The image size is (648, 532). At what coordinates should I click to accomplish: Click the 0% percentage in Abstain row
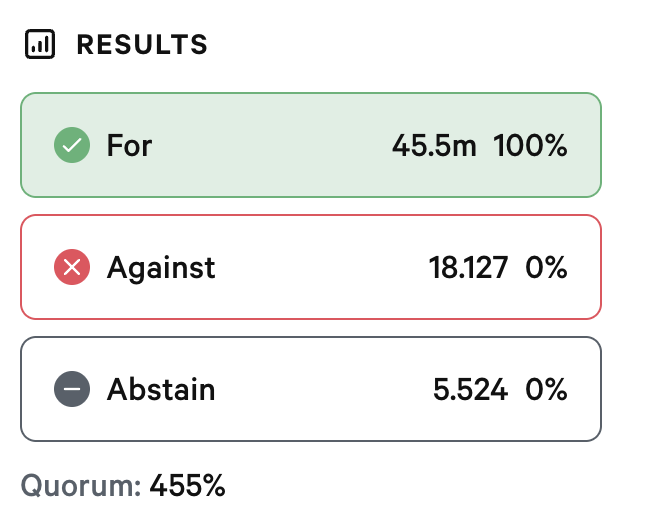(546, 389)
